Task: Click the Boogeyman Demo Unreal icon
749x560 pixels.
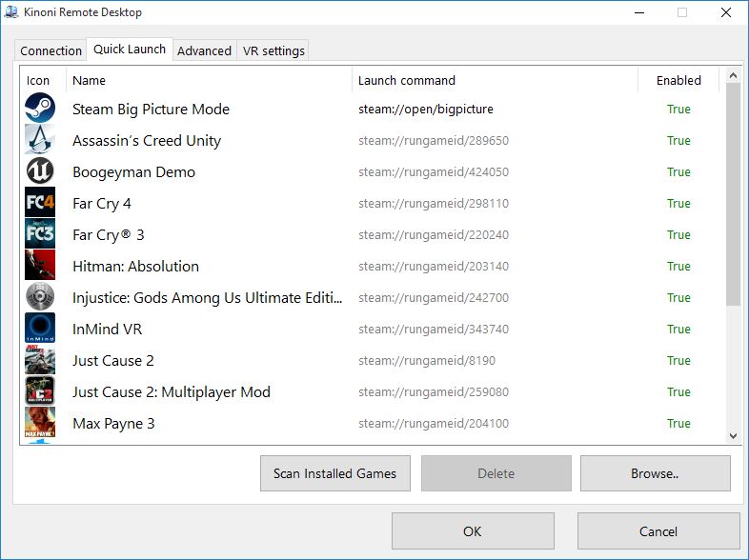Action: (x=40, y=171)
